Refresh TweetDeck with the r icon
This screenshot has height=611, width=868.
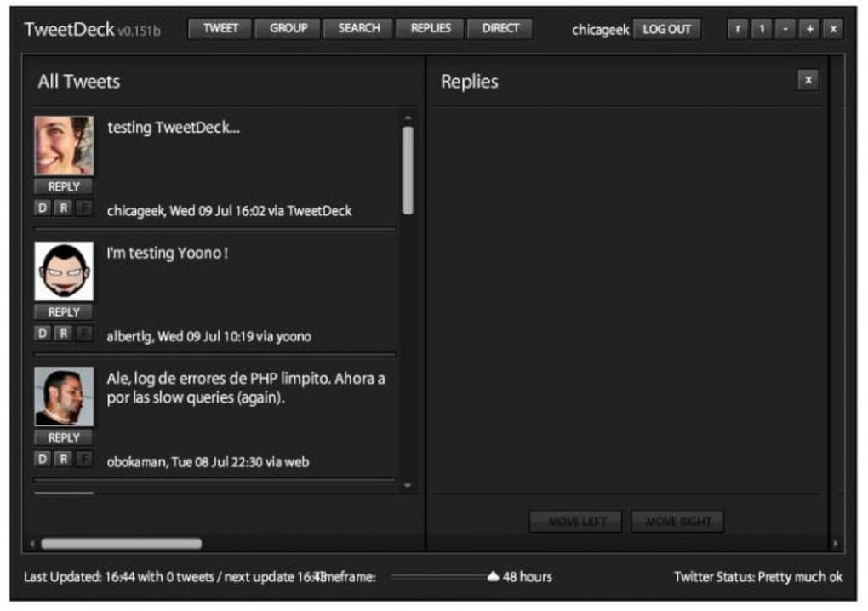click(737, 28)
